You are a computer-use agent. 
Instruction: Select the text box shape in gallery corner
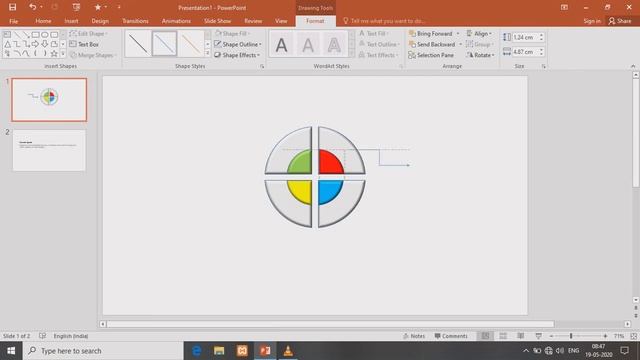click(x=7, y=35)
